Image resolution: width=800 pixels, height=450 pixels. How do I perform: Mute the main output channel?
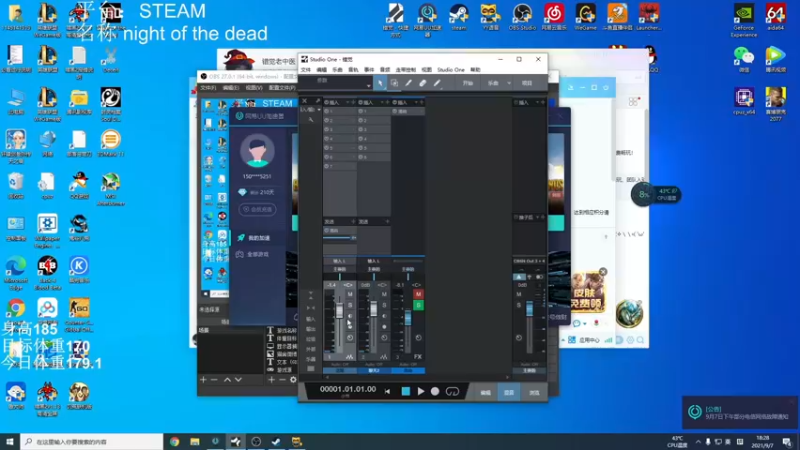pos(519,294)
